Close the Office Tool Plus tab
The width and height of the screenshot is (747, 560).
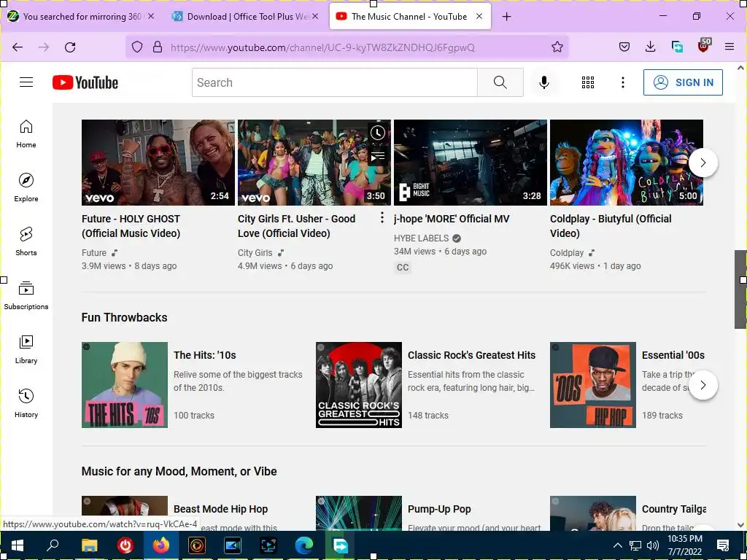coord(315,16)
